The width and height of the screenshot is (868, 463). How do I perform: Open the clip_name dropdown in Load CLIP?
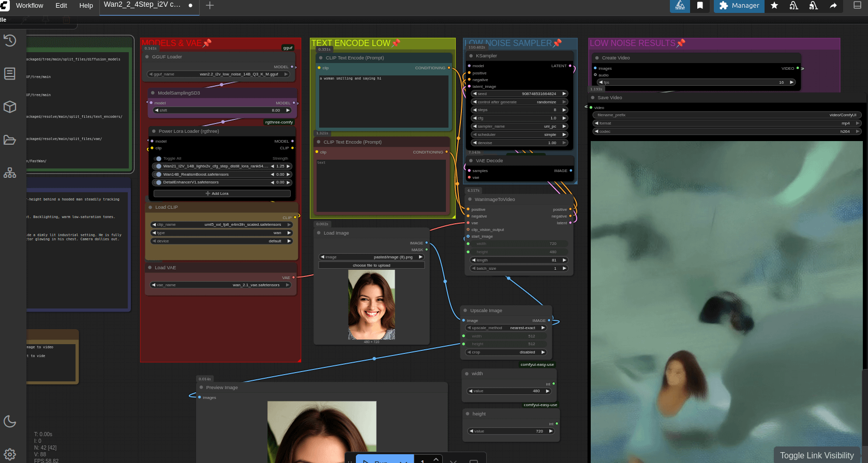point(222,225)
